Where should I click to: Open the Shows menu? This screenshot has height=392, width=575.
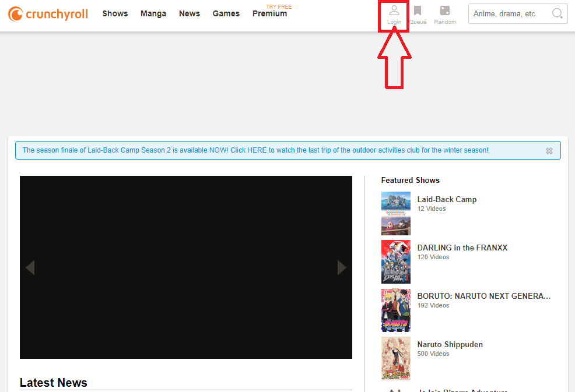click(x=115, y=13)
